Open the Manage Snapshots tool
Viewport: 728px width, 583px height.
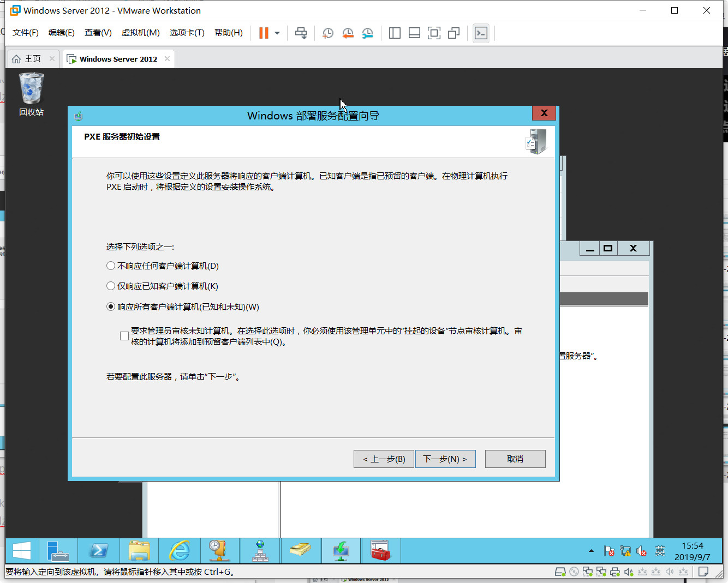coord(367,33)
